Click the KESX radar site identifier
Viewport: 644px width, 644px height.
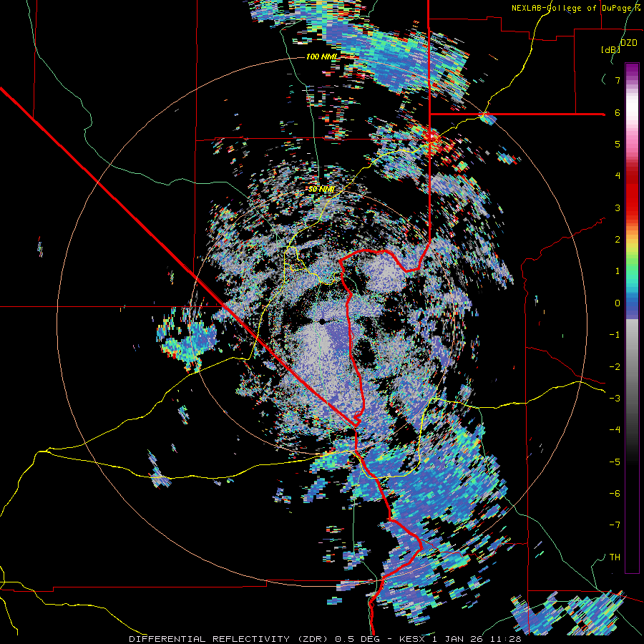point(414,639)
